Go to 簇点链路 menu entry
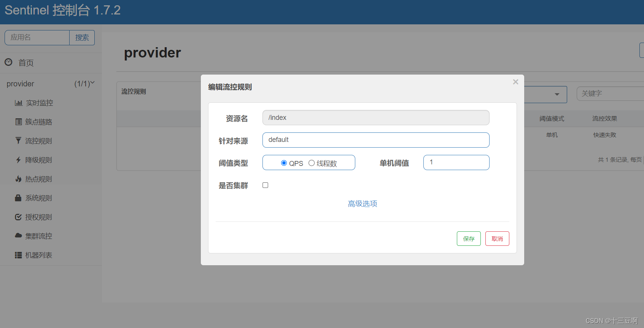Image resolution: width=644 pixels, height=328 pixels. (38, 122)
